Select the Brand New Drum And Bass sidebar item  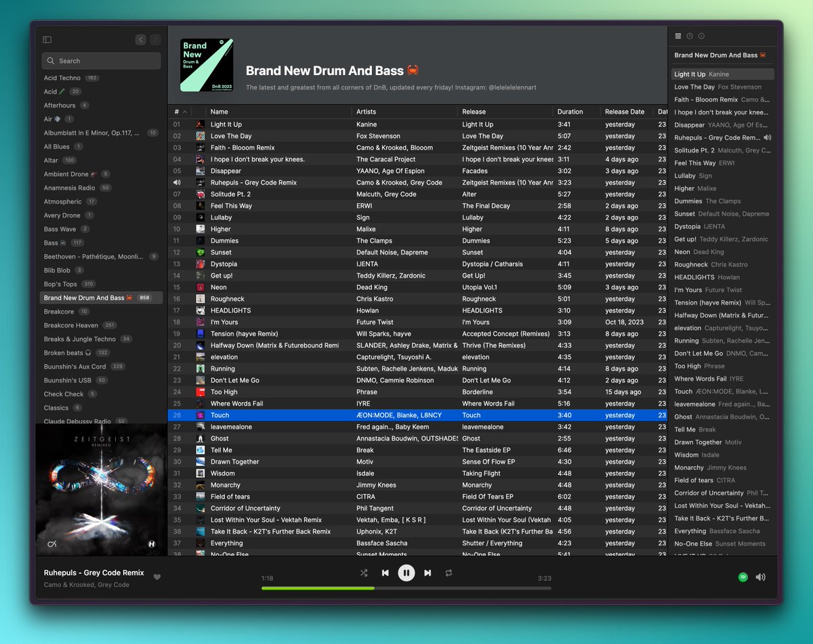102,298
